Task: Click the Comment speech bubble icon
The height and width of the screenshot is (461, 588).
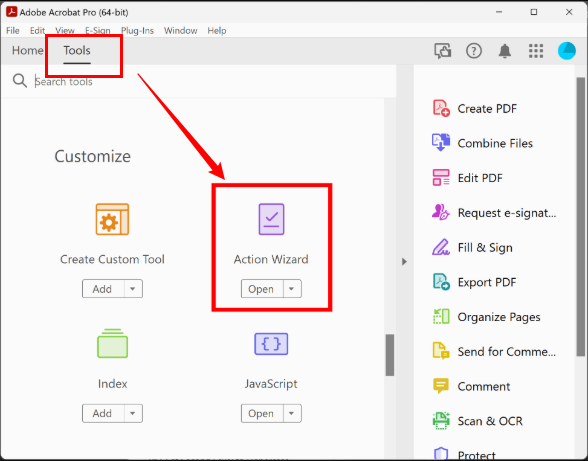Action: [x=441, y=386]
